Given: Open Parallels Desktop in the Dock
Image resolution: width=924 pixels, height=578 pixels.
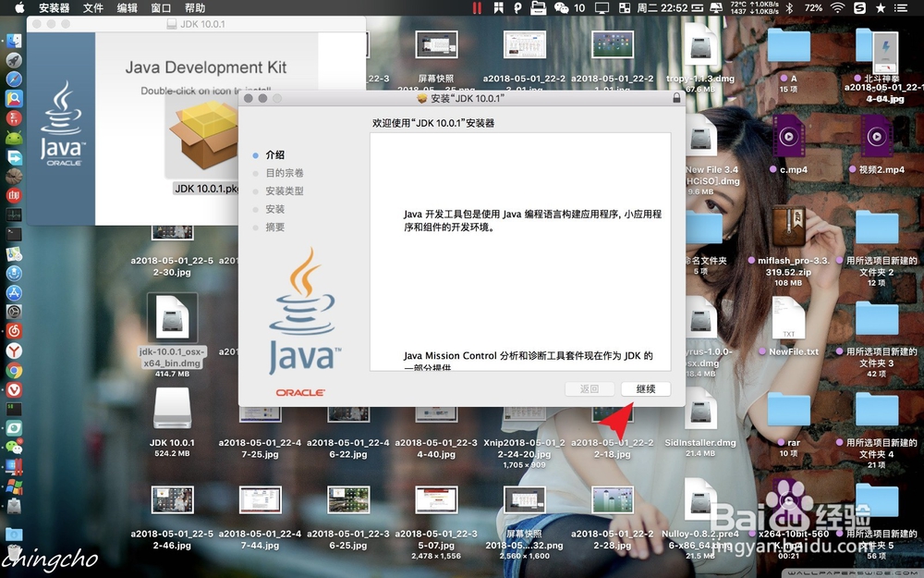Looking at the screenshot, I should [14, 466].
